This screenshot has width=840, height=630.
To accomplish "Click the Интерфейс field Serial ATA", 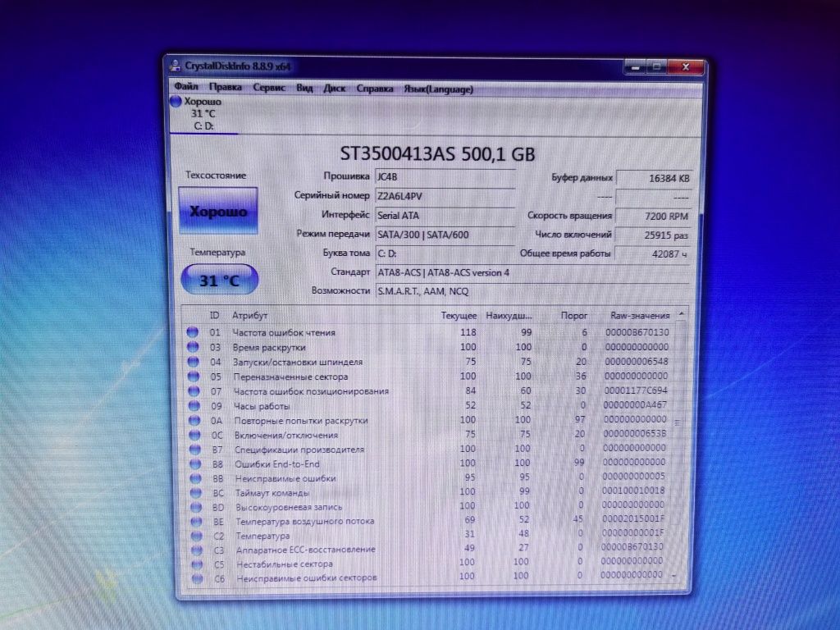I will point(445,216).
